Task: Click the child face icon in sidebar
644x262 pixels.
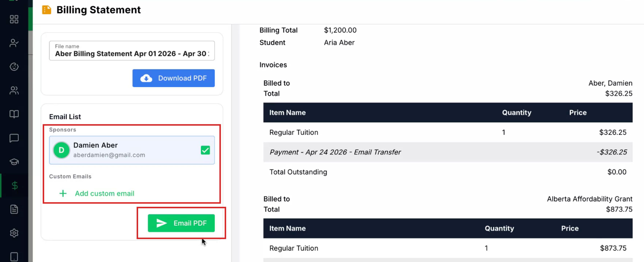Action: coord(14,67)
